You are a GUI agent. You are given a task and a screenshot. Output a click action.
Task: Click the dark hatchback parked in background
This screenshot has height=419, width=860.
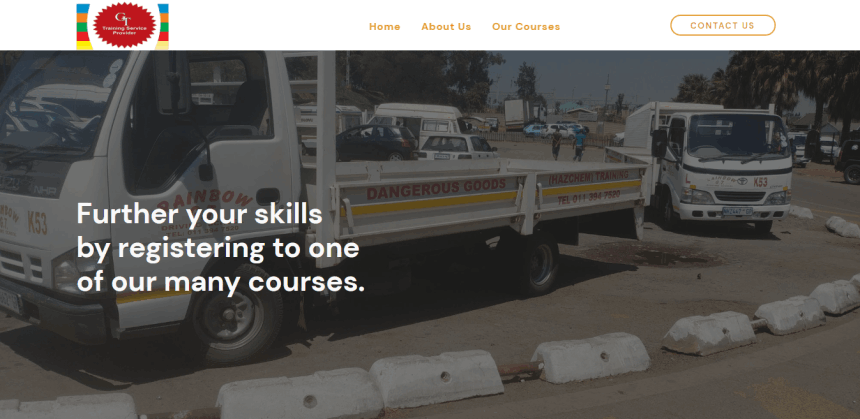click(376, 143)
